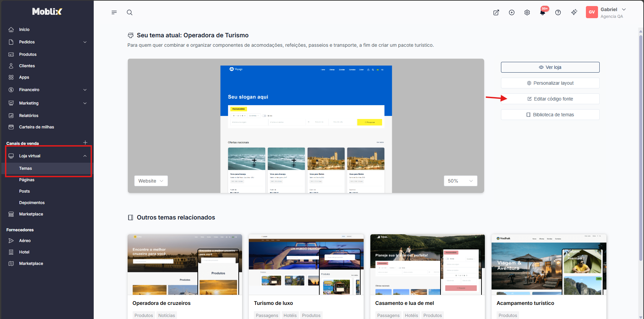644x319 pixels.
Task: Open the Aéreo supplier section icon
Action: click(11, 241)
